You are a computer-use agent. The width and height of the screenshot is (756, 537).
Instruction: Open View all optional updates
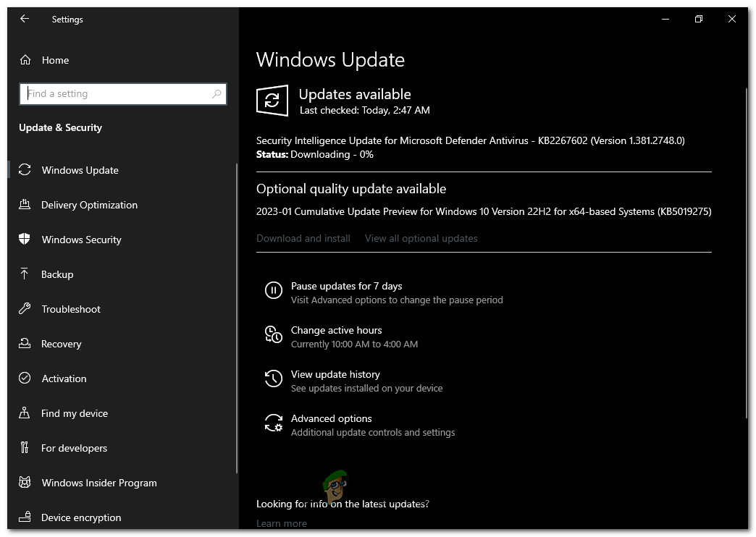421,238
